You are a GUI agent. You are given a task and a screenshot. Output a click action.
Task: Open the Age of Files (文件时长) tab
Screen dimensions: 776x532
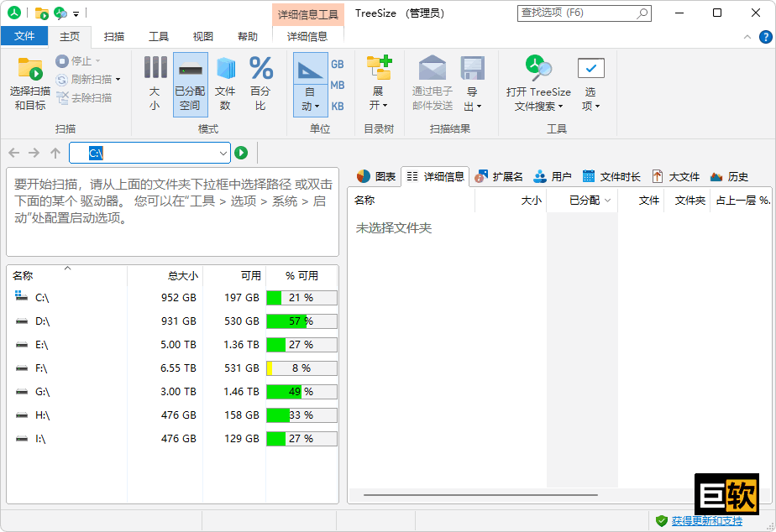pyautogui.click(x=611, y=176)
